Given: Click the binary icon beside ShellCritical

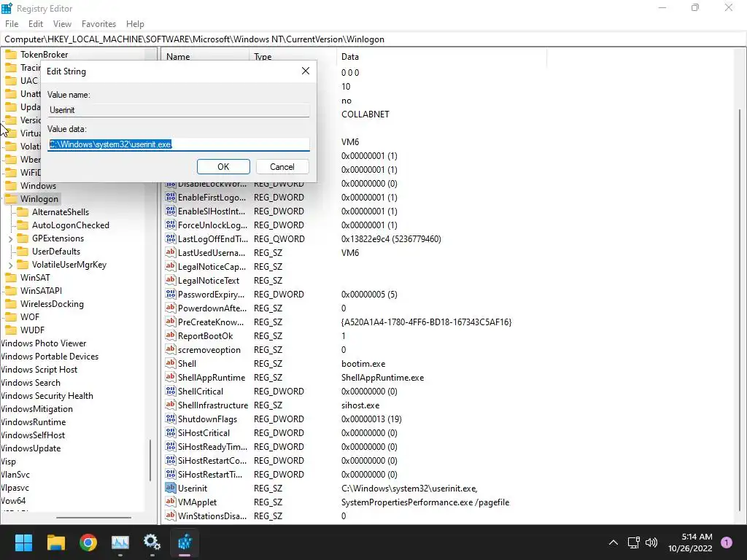Looking at the screenshot, I should [170, 391].
